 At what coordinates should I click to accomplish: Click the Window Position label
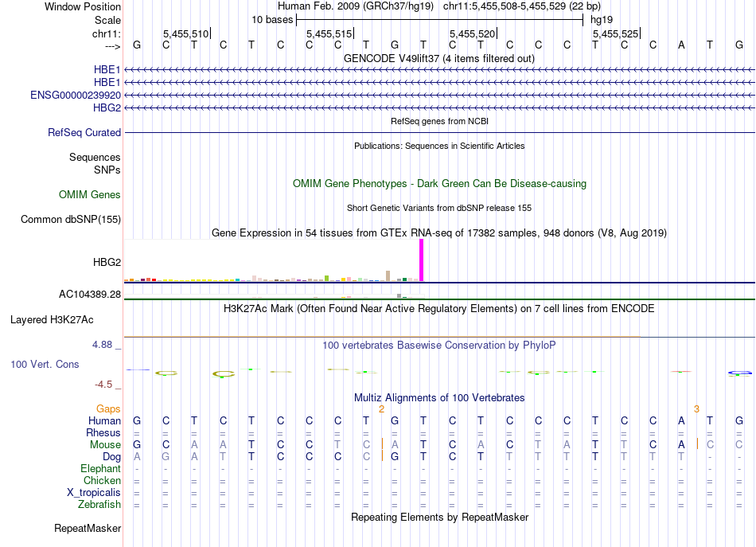pos(83,6)
